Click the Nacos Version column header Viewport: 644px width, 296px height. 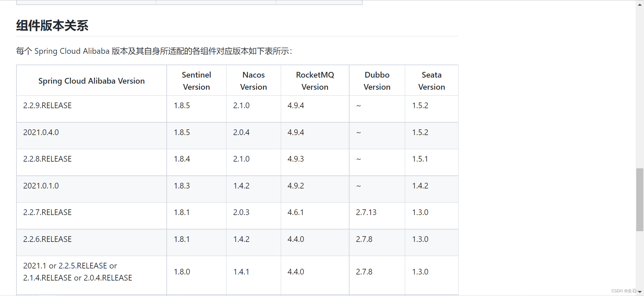pyautogui.click(x=254, y=81)
